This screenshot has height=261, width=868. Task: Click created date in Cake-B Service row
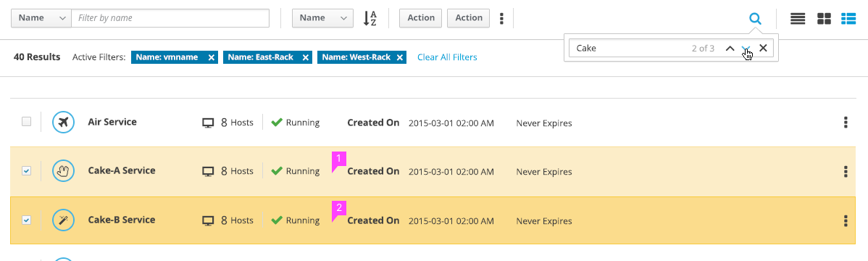point(451,221)
